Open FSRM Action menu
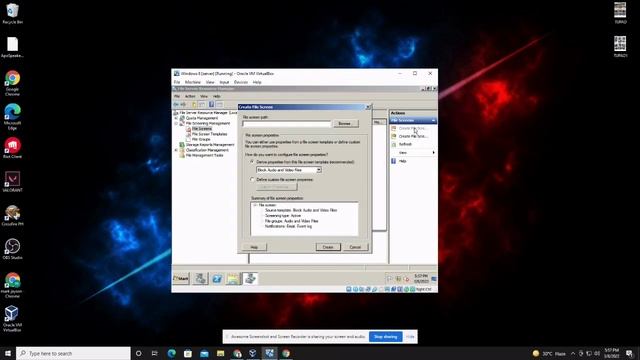Screen dimensions: 640x360 point(190,96)
